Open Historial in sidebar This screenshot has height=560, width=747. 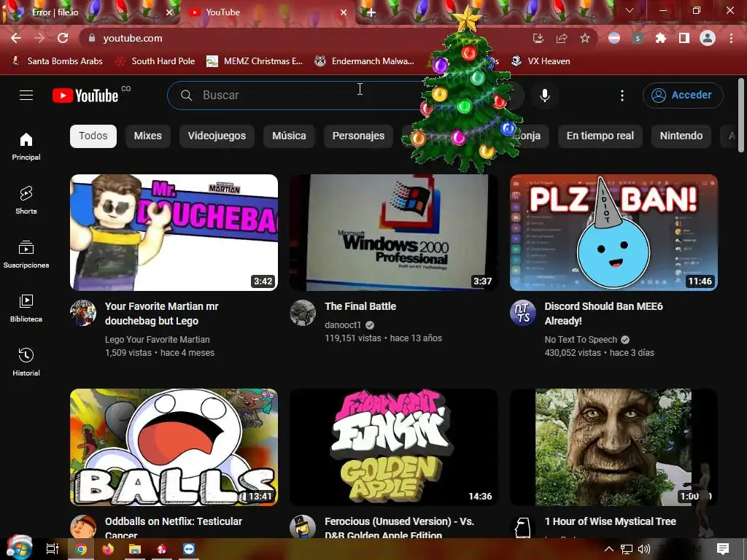pos(26,362)
